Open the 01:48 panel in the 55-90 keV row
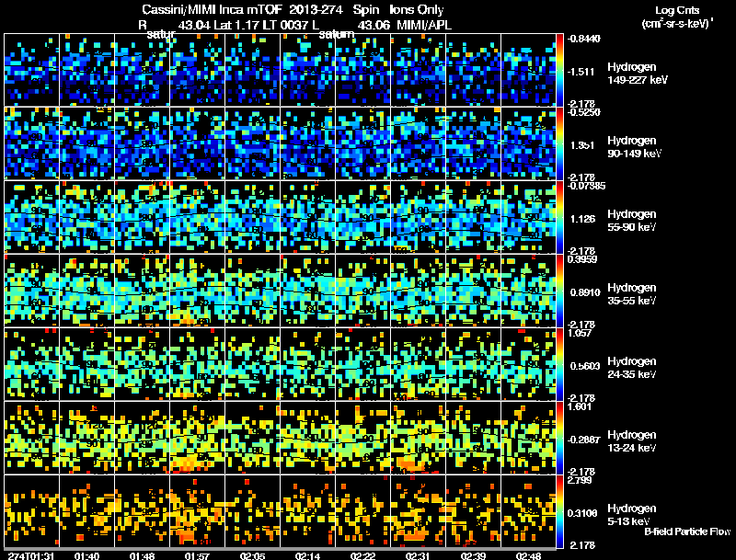Viewport: 736px width, 560px height. (x=143, y=217)
